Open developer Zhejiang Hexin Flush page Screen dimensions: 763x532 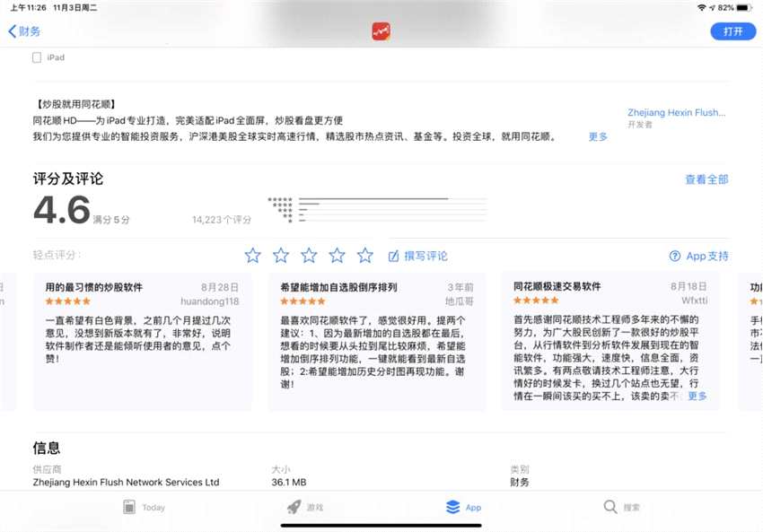tap(676, 112)
